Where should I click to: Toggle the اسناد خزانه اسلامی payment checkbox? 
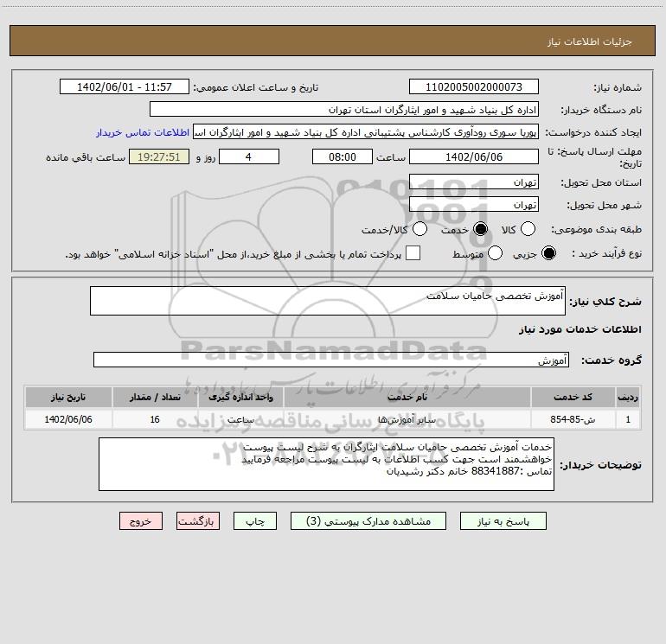413,253
